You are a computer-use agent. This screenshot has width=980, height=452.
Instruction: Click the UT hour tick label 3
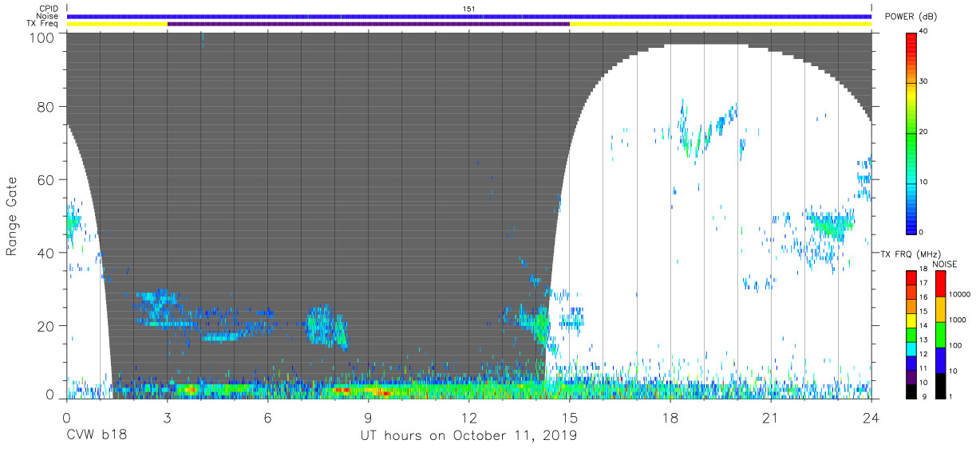pyautogui.click(x=167, y=417)
